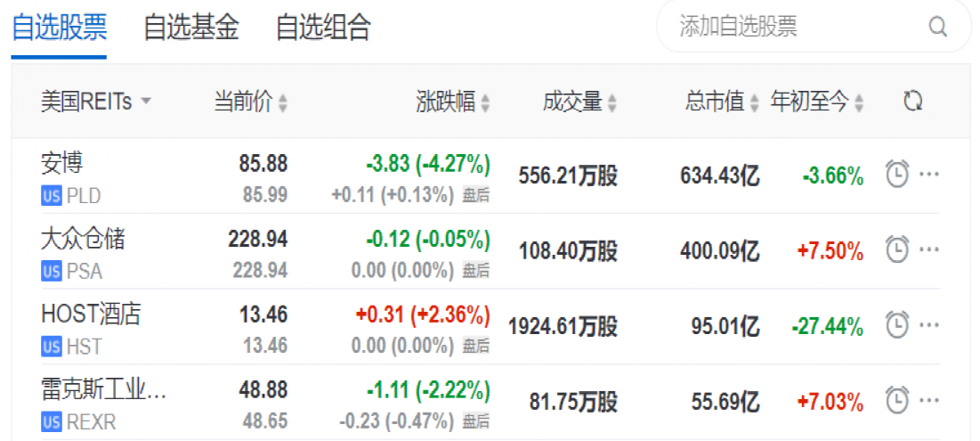Click the search magnifier icon
This screenshot has width=980, height=441.
[x=937, y=28]
